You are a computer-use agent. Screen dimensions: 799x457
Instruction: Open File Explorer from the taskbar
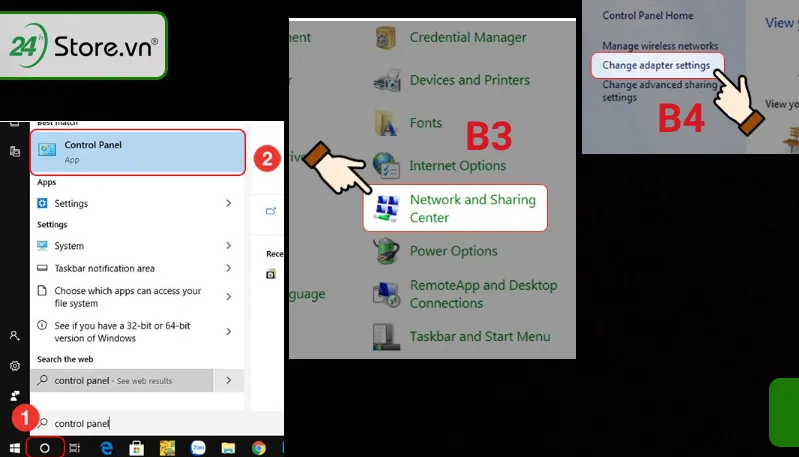[228, 448]
